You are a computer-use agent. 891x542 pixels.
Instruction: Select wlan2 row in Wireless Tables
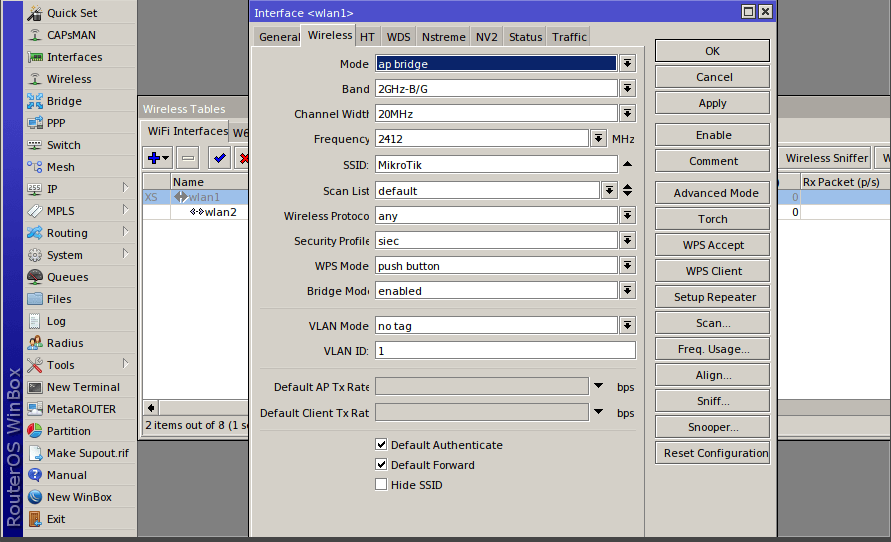(x=195, y=212)
